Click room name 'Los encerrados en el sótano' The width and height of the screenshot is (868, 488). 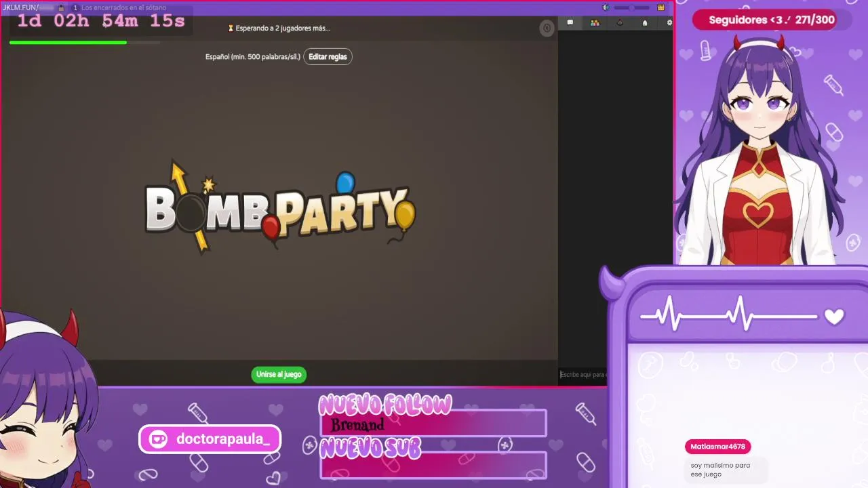point(123,7)
